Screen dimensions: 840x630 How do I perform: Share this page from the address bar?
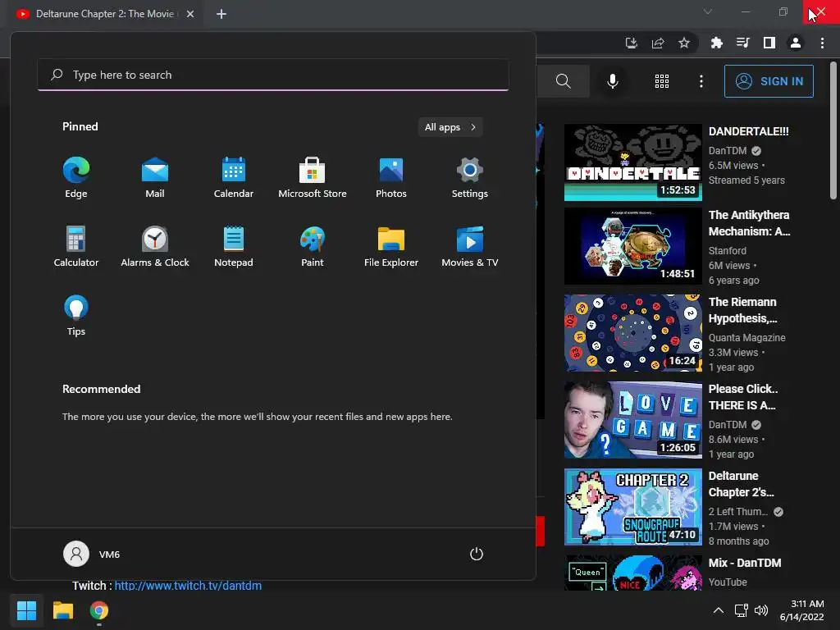(658, 43)
